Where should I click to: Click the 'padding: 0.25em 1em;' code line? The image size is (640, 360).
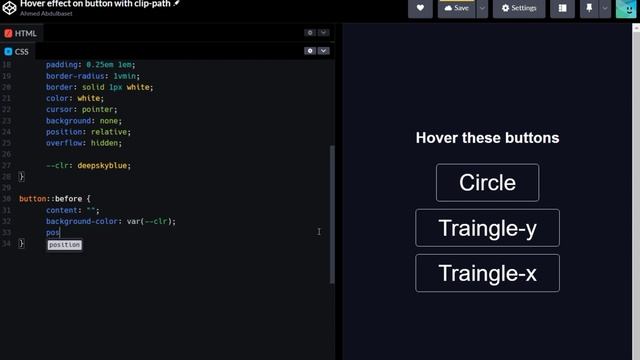(x=91, y=64)
